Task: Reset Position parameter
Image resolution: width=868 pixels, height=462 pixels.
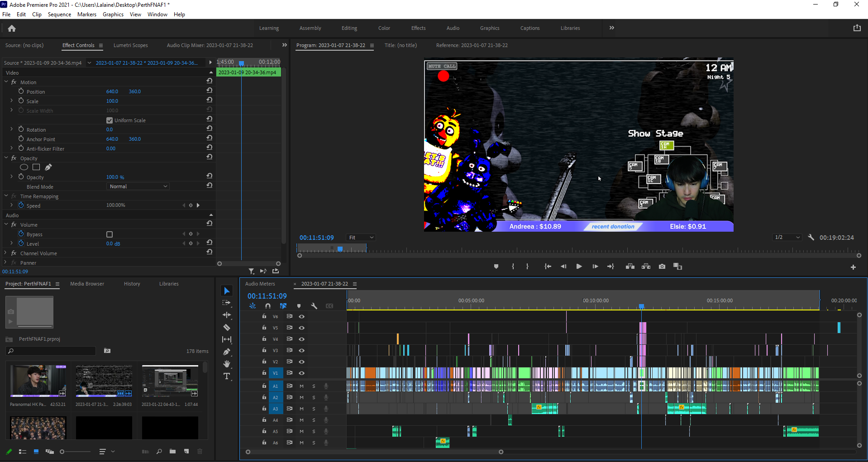Action: point(209,90)
